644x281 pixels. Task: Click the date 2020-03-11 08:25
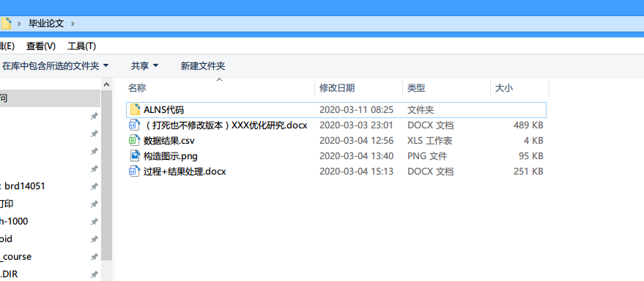pyautogui.click(x=357, y=110)
